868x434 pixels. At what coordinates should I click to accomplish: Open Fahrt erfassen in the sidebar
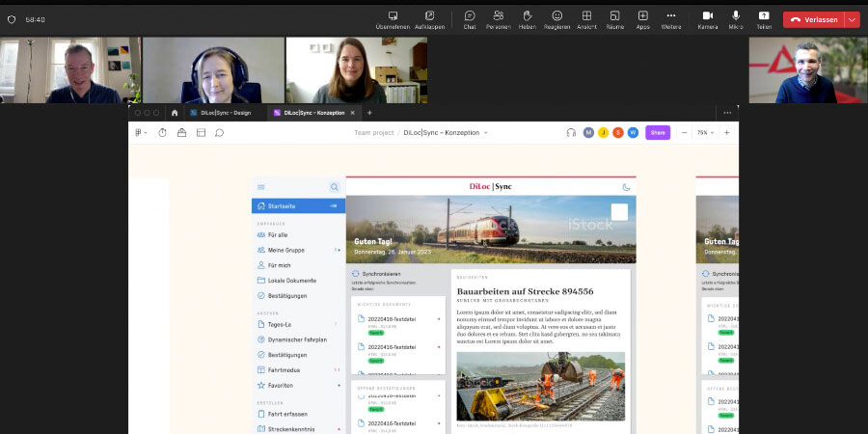pos(298,414)
